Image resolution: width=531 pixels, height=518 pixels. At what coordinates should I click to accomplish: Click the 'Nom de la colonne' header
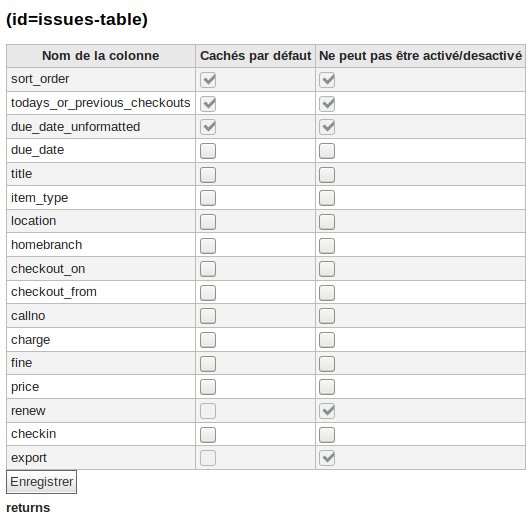[x=101, y=56]
